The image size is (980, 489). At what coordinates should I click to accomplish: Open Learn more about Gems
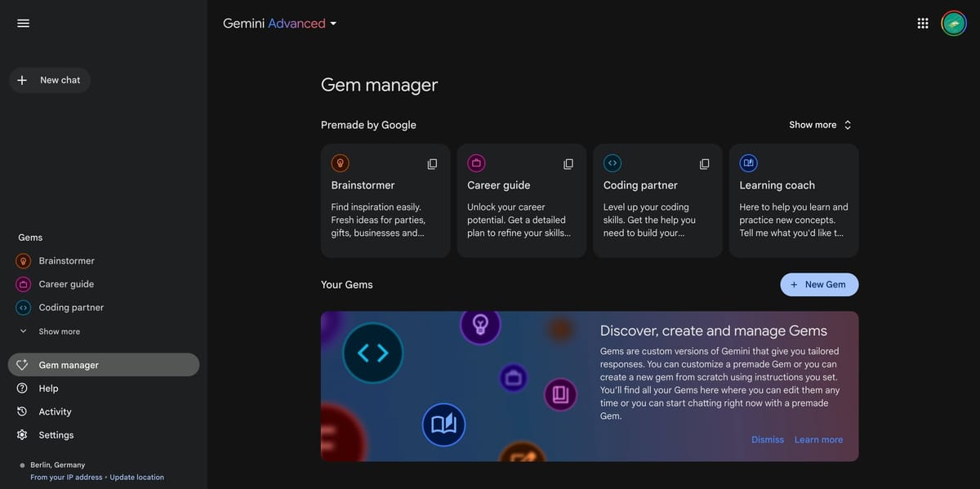point(818,439)
